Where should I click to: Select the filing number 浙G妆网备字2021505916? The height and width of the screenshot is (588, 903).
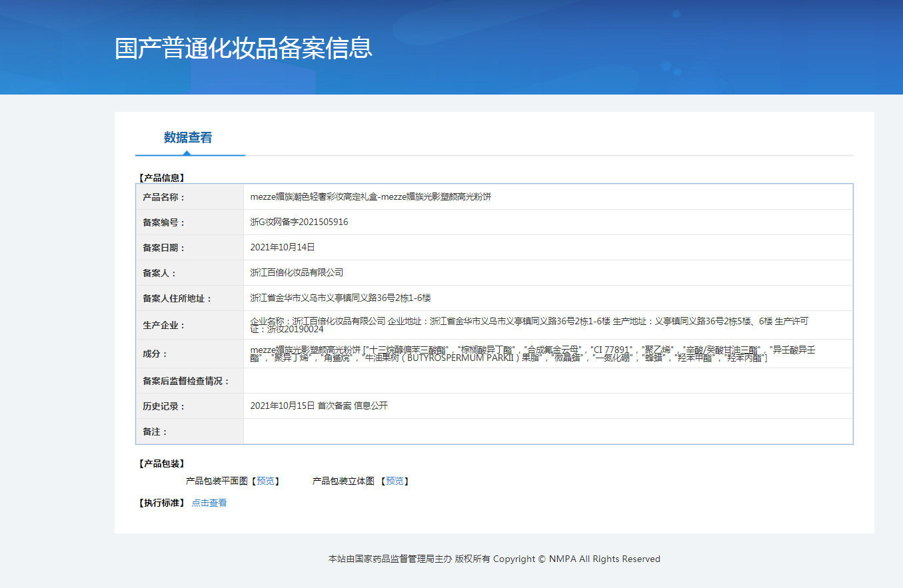pyautogui.click(x=299, y=222)
